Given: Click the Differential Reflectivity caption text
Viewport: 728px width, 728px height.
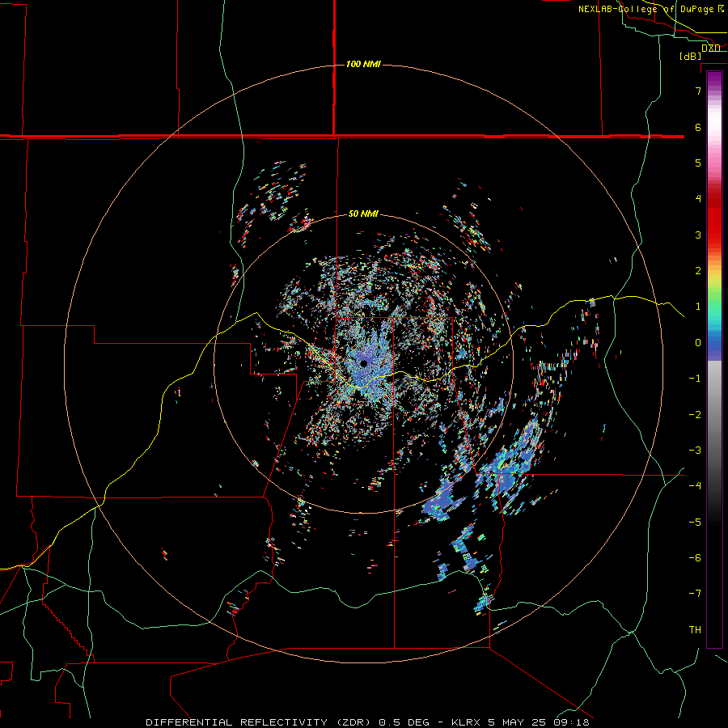Looking at the screenshot, I should pyautogui.click(x=367, y=722).
